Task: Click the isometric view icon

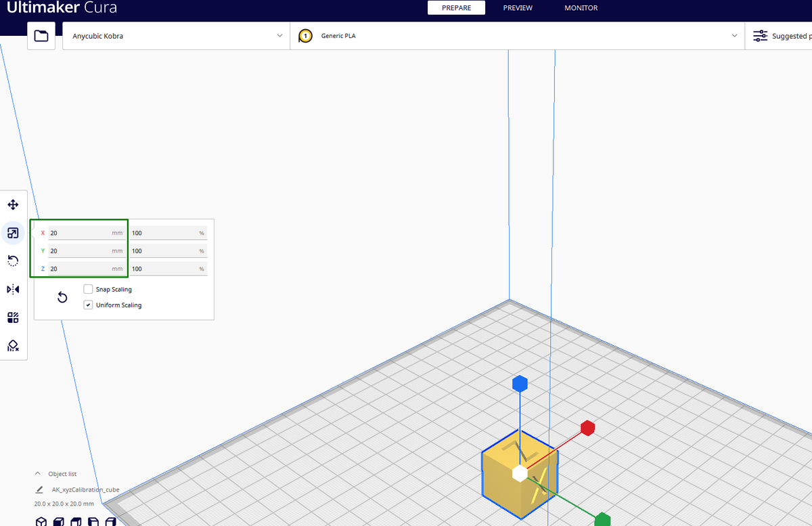Action: pyautogui.click(x=41, y=521)
